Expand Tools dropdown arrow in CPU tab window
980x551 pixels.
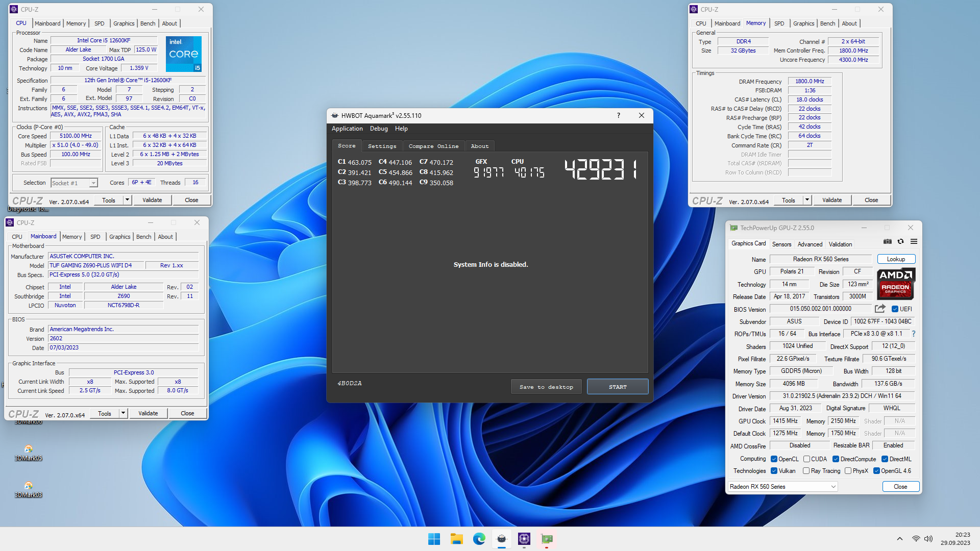pyautogui.click(x=127, y=200)
